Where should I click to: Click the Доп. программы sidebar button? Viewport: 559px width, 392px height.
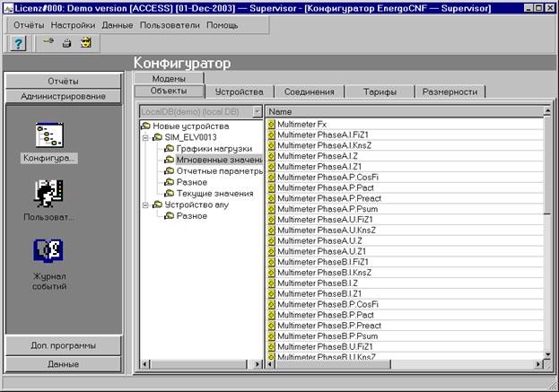63,345
